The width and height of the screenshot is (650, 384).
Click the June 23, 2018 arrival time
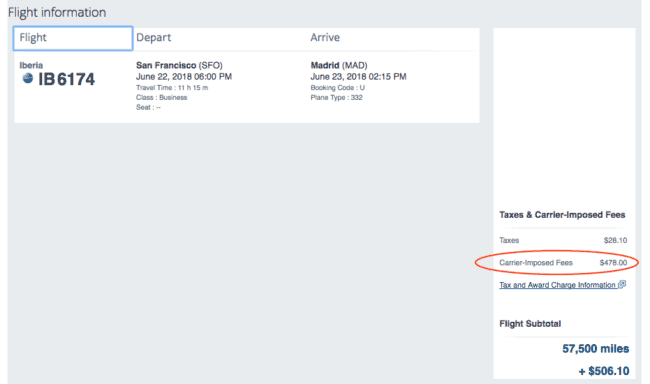358,76
